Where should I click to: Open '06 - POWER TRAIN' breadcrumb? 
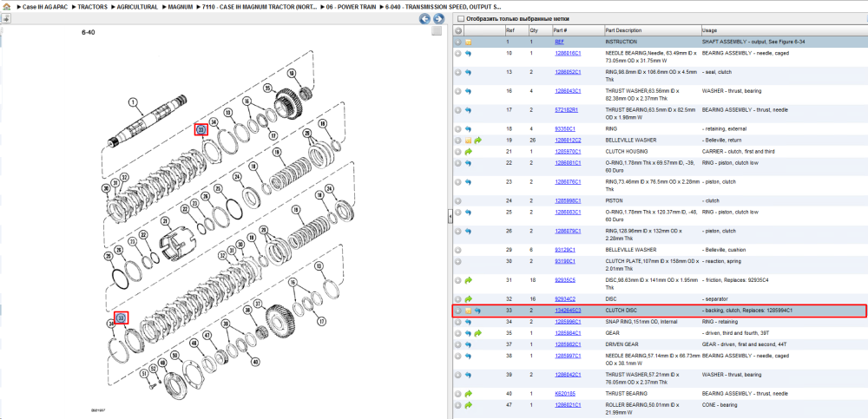pyautogui.click(x=351, y=7)
